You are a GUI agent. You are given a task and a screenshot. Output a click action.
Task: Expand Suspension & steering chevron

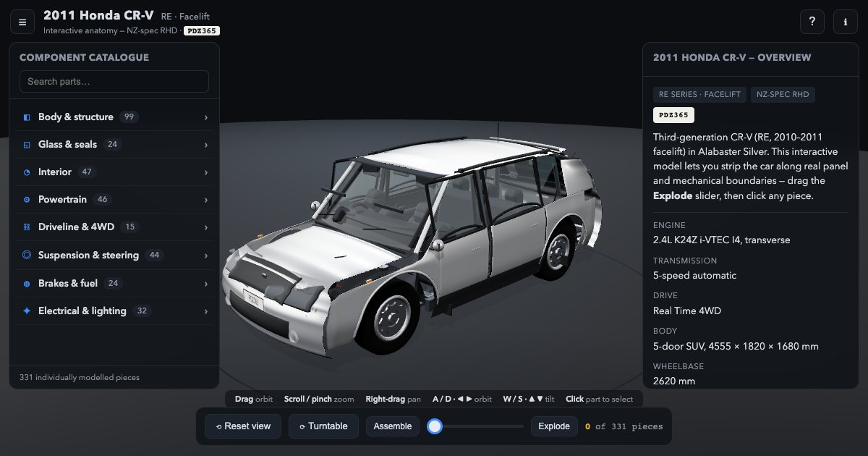pyautogui.click(x=206, y=256)
